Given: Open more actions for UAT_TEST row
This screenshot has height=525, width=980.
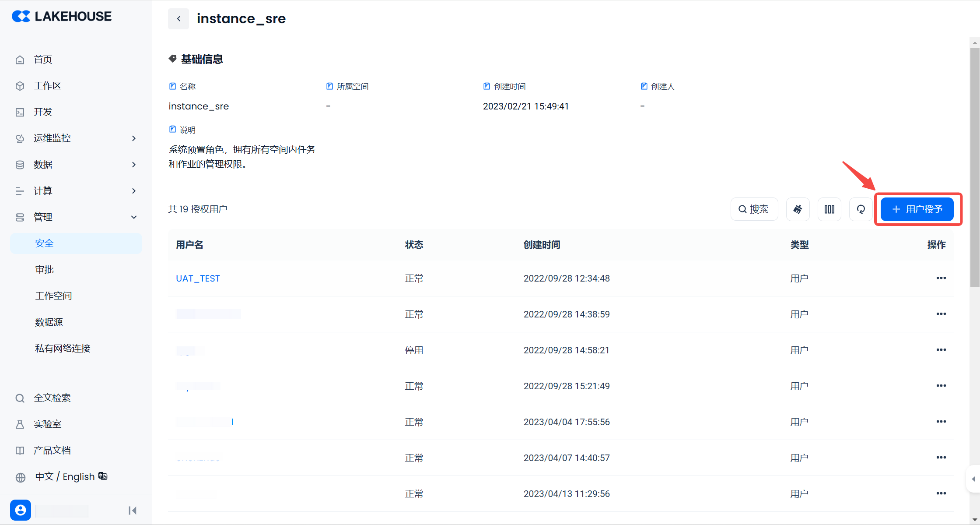Looking at the screenshot, I should click(x=941, y=278).
